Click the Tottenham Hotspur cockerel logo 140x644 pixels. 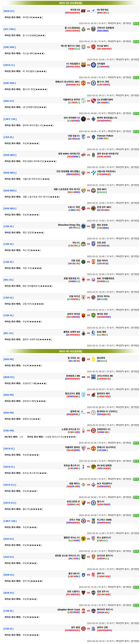pos(84,467)
